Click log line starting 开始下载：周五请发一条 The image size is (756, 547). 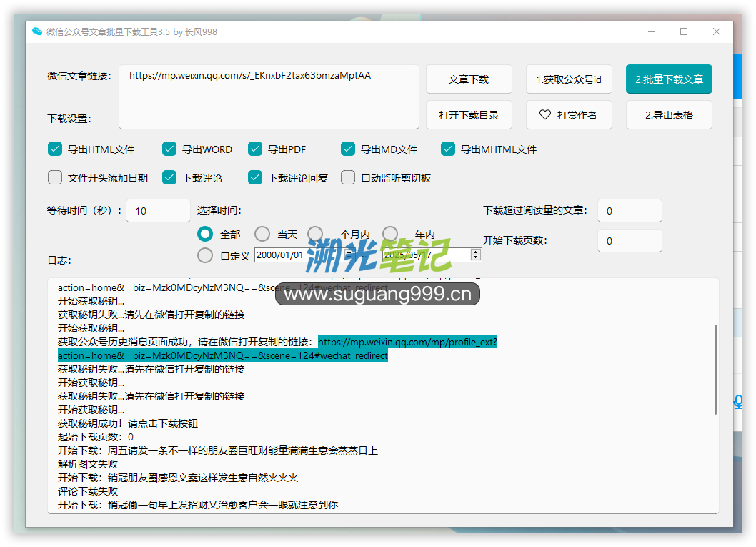pos(218,450)
